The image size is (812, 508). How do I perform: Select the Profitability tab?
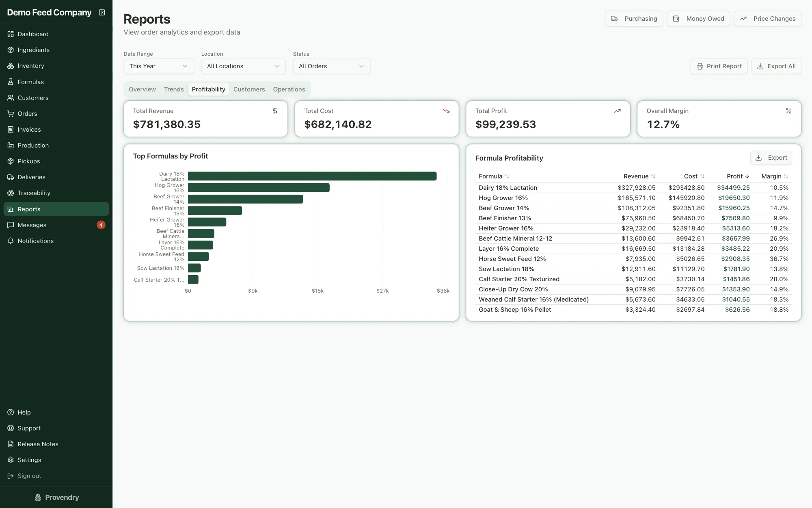point(209,89)
